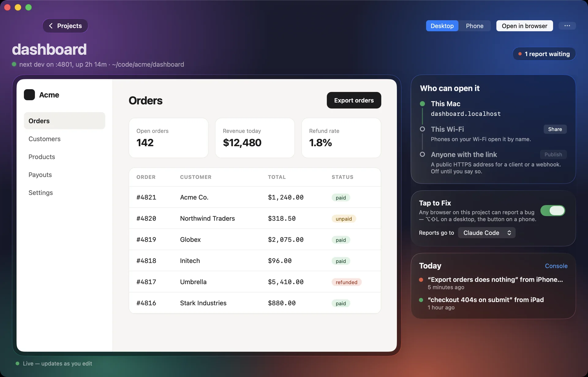
Task: Click the Acme black square logo
Action: [29, 95]
